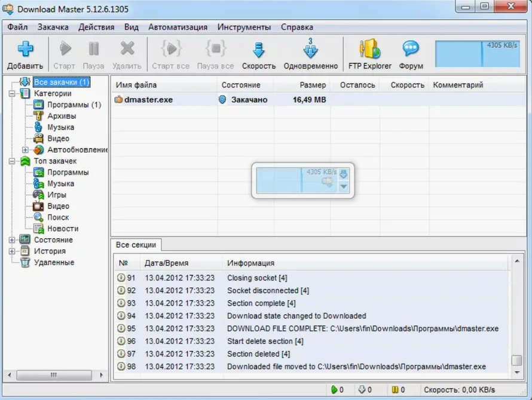Open the Закачка menu
Viewport: 532px width, 400px height.
(x=53, y=27)
